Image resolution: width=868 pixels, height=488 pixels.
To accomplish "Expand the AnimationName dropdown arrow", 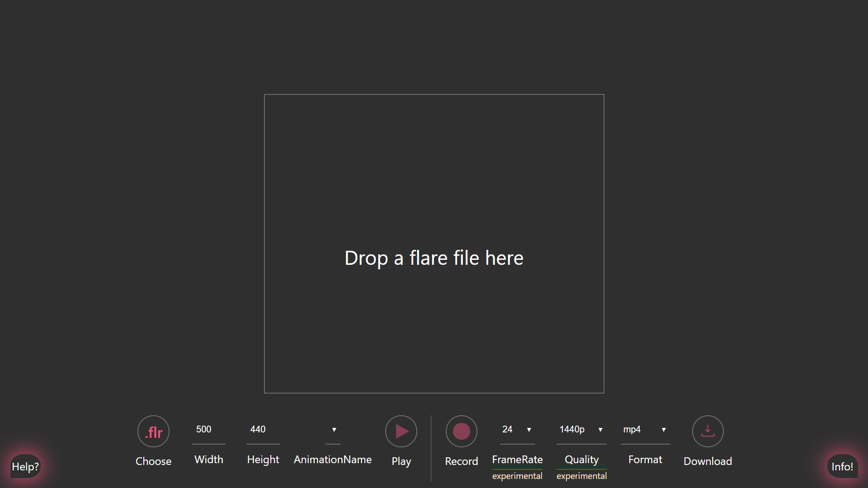I will 334,430.
